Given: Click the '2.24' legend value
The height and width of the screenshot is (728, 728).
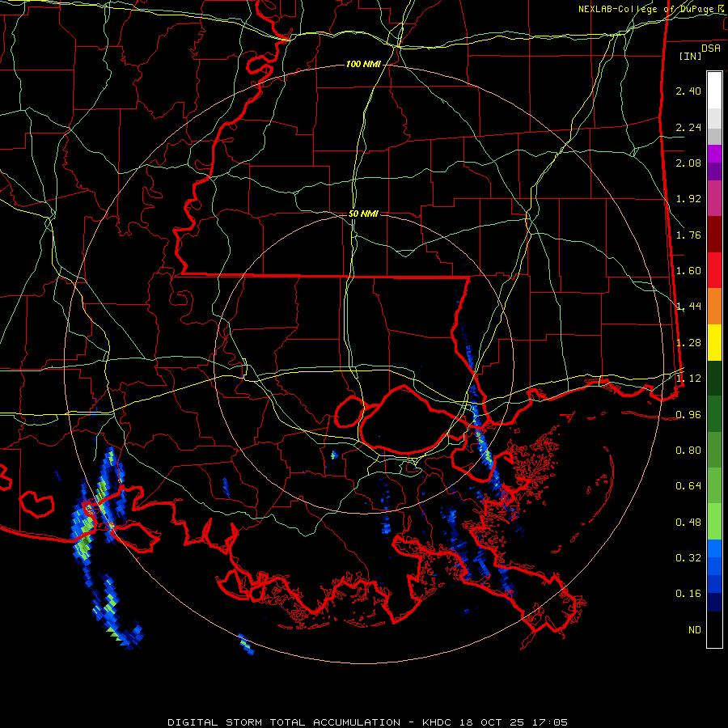Looking at the screenshot, I should [688, 127].
